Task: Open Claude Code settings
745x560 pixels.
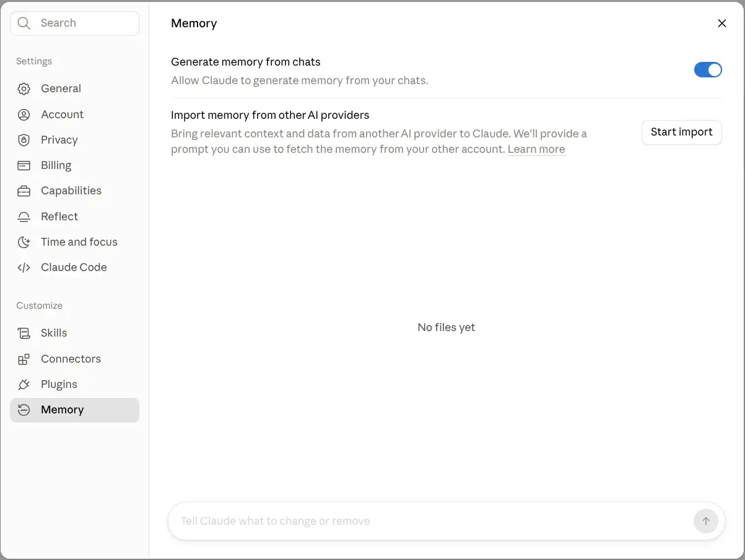Action: click(74, 267)
